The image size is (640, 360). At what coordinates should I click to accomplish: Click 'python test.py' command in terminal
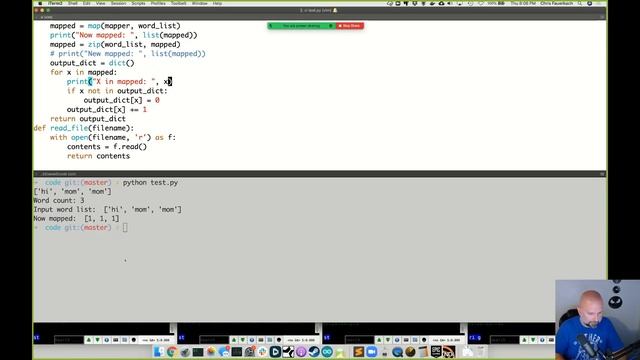coord(150,182)
